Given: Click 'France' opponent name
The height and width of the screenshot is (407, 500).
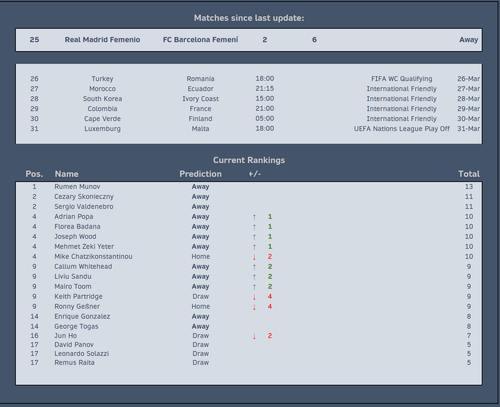Looking at the screenshot, I should pyautogui.click(x=200, y=109).
